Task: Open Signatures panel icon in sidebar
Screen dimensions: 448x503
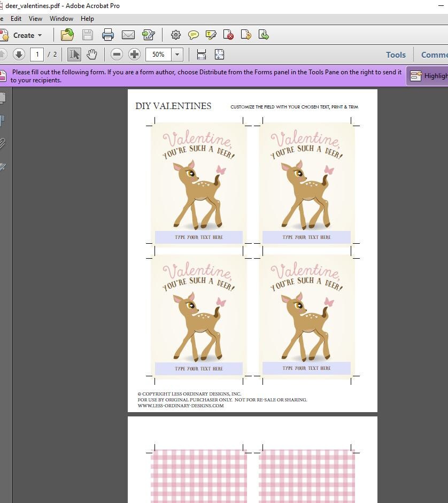Action: coord(3,166)
